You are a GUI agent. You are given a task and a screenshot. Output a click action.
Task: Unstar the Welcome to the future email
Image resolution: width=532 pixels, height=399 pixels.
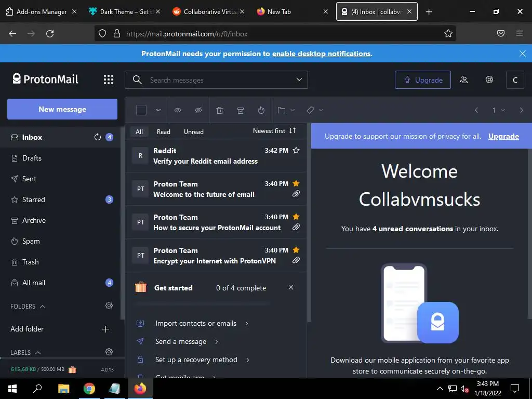[x=296, y=183]
